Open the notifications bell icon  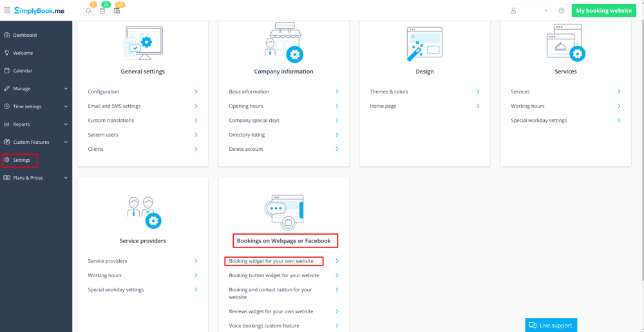click(x=88, y=11)
